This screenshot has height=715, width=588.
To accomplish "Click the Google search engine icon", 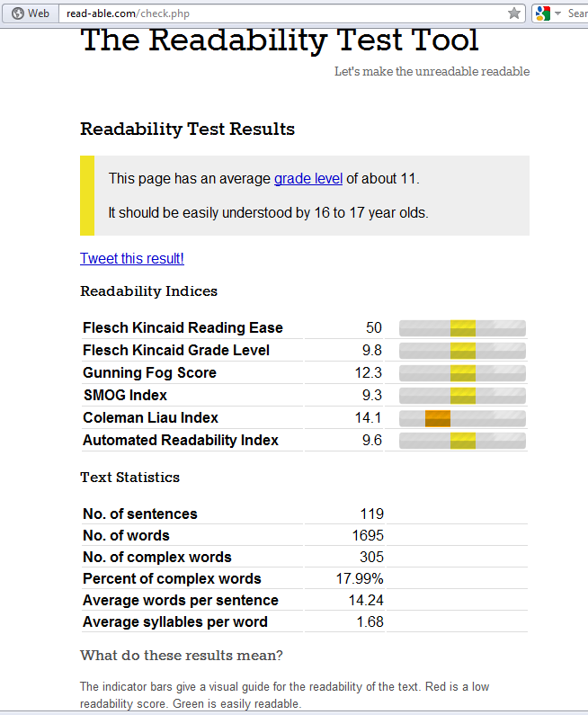I will coord(543,13).
